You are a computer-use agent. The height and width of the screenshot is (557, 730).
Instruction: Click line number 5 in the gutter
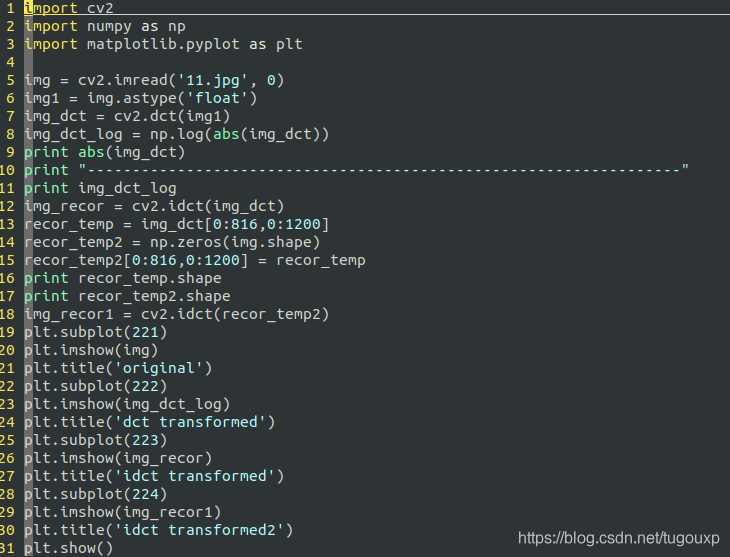(x=10, y=80)
